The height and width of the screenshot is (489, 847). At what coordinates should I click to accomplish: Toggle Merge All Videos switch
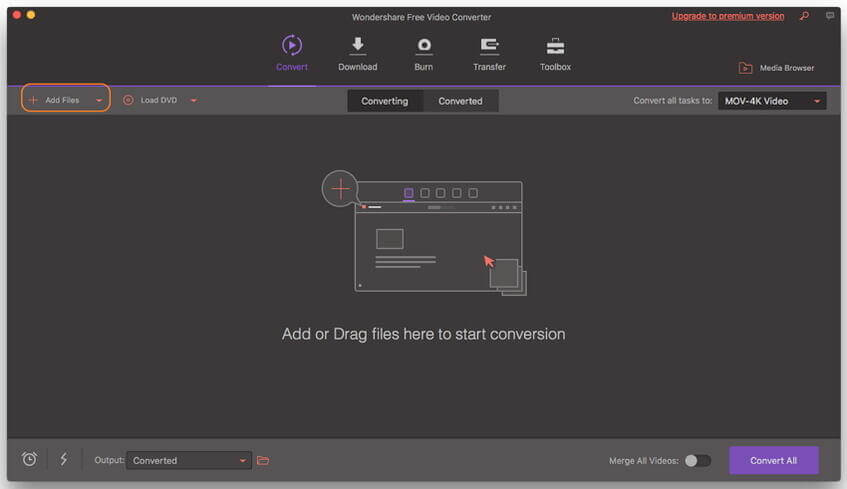point(697,460)
